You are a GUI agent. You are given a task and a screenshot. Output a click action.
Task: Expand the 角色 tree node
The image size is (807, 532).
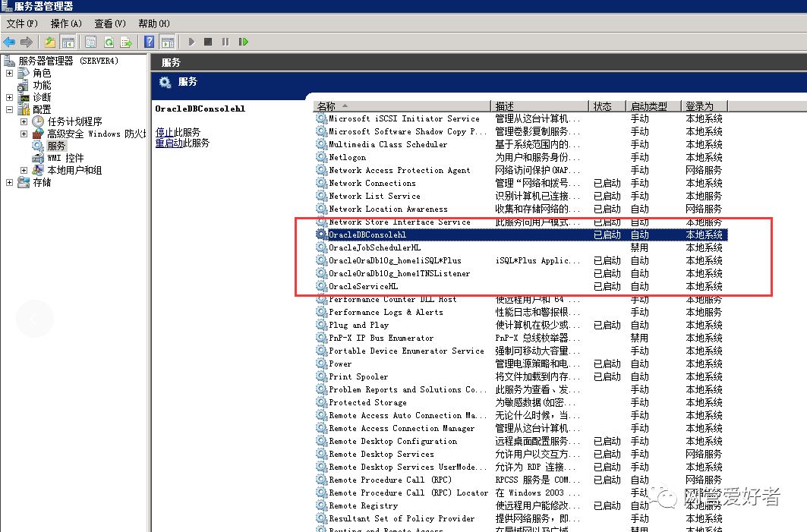click(x=9, y=73)
